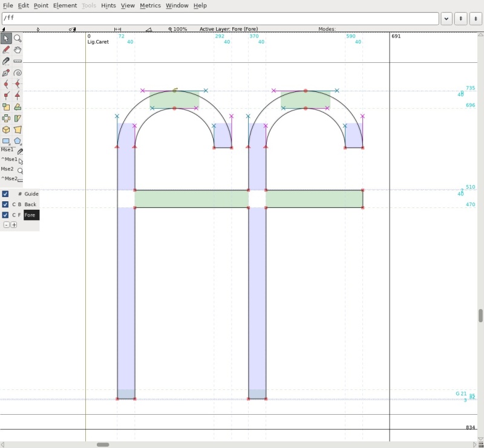The height and width of the screenshot is (448, 484).
Task: Select the Perspective transform tool
Action: pos(18,129)
